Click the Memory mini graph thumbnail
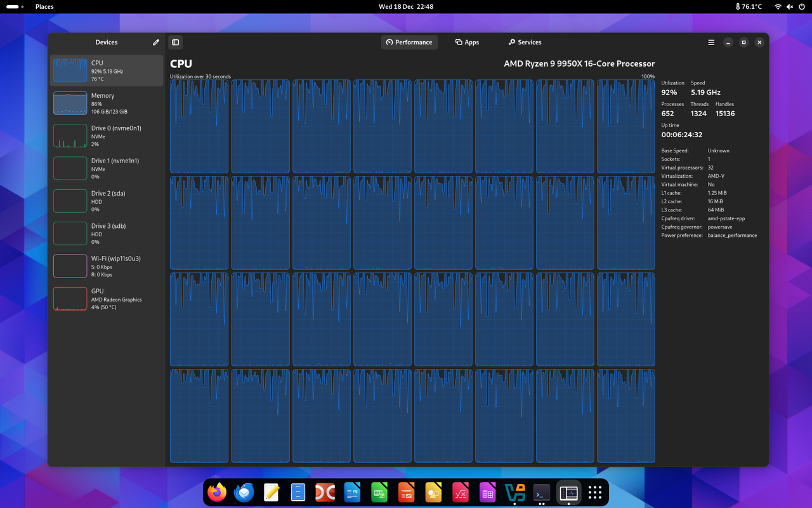This screenshot has height=508, width=812. tap(70, 103)
